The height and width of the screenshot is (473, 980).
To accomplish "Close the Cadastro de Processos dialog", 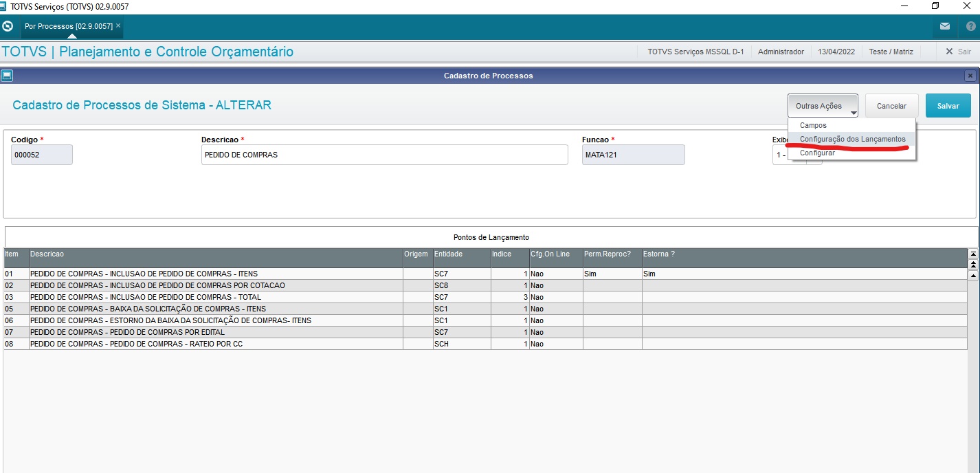I will click(970, 76).
